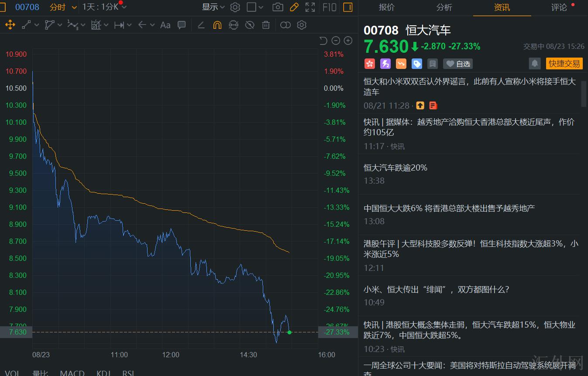Click the trash icon to clear drawings
Screen dimensions: 588x376
click(266, 25)
